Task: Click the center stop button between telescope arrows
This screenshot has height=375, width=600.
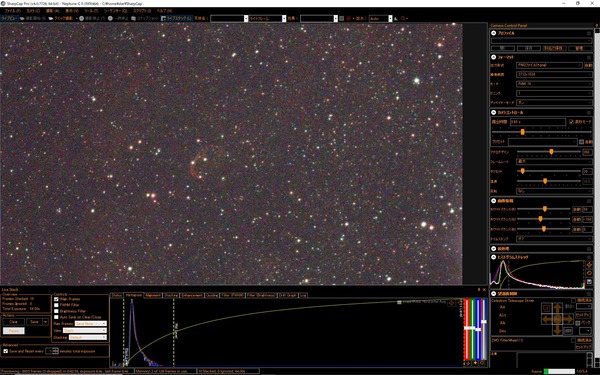Action: 557,319
